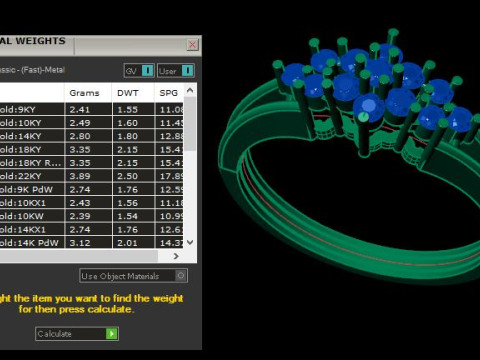Click grams value 2.43

coord(80,203)
